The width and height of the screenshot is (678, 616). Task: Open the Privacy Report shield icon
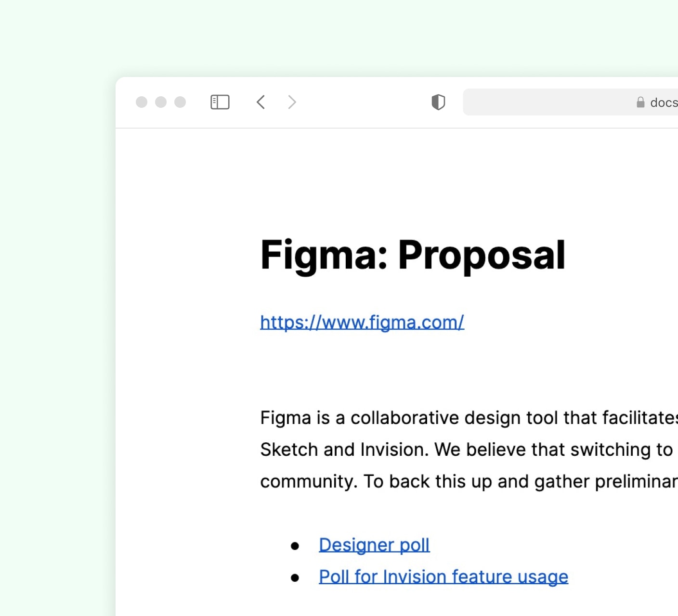tap(438, 102)
